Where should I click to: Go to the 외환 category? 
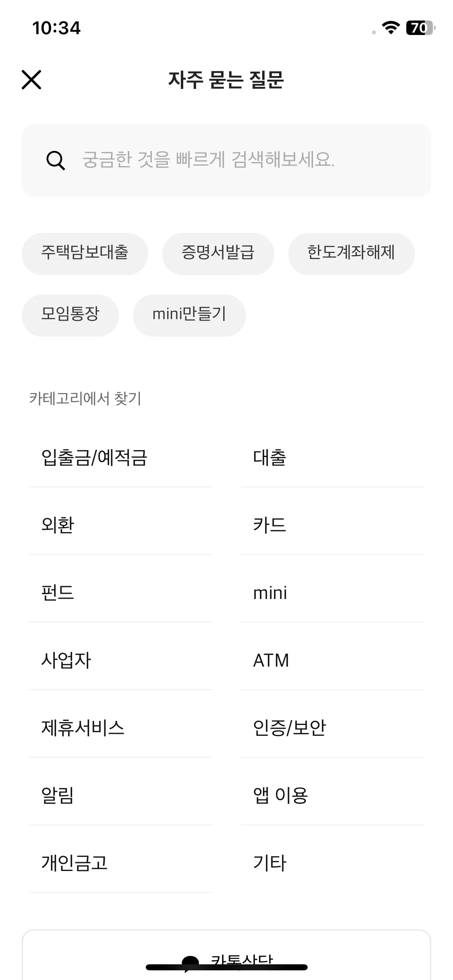120,525
